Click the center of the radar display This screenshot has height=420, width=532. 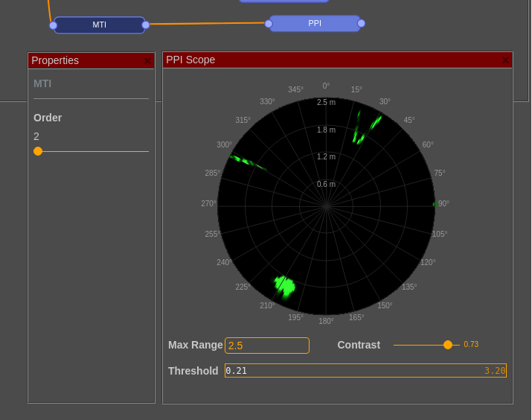(326, 206)
